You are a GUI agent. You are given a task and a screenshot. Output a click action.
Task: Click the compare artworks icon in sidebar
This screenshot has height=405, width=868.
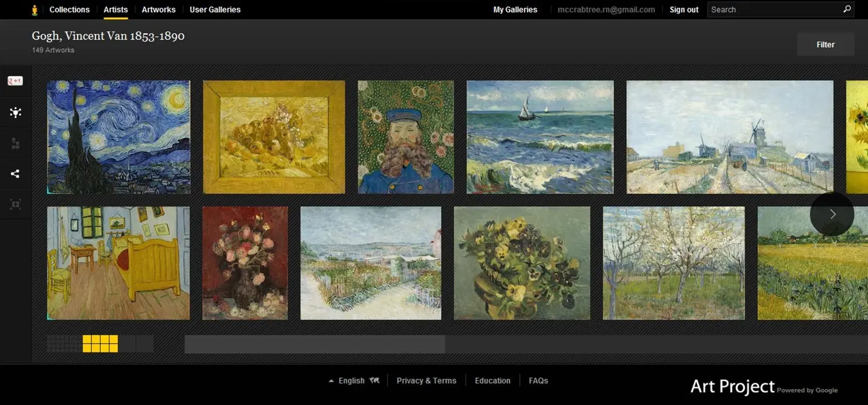15,144
